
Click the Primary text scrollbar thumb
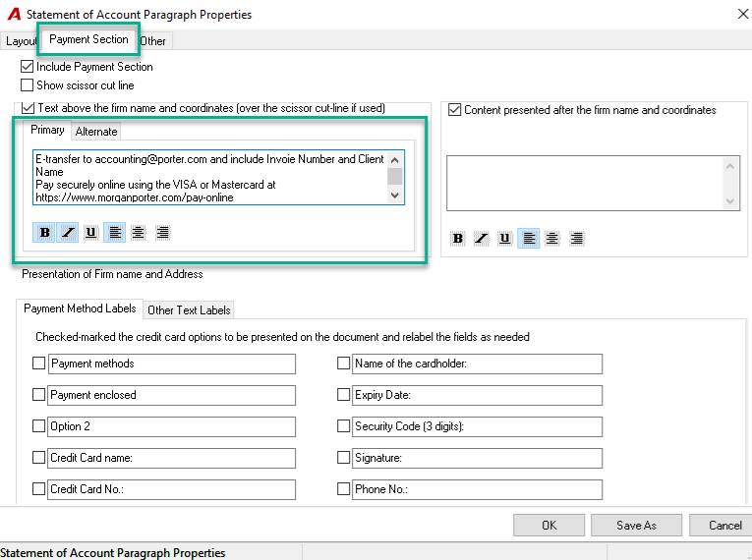[x=395, y=177]
